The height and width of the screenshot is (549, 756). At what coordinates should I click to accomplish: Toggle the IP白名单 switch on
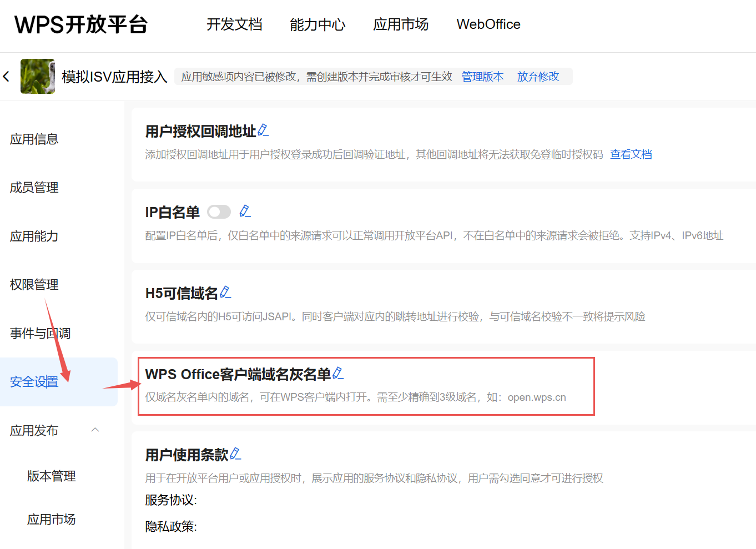[219, 212]
